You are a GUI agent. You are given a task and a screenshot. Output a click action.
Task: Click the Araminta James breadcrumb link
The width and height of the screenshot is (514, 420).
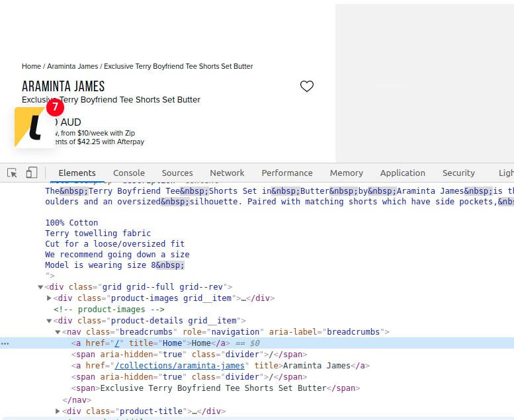pyautogui.click(x=73, y=66)
